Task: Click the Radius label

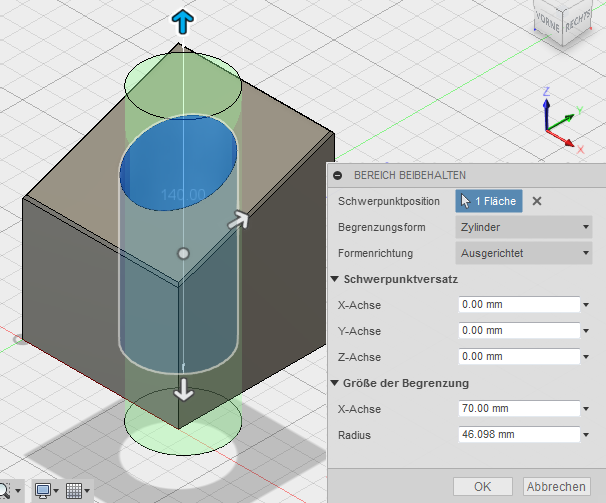Action: click(354, 435)
